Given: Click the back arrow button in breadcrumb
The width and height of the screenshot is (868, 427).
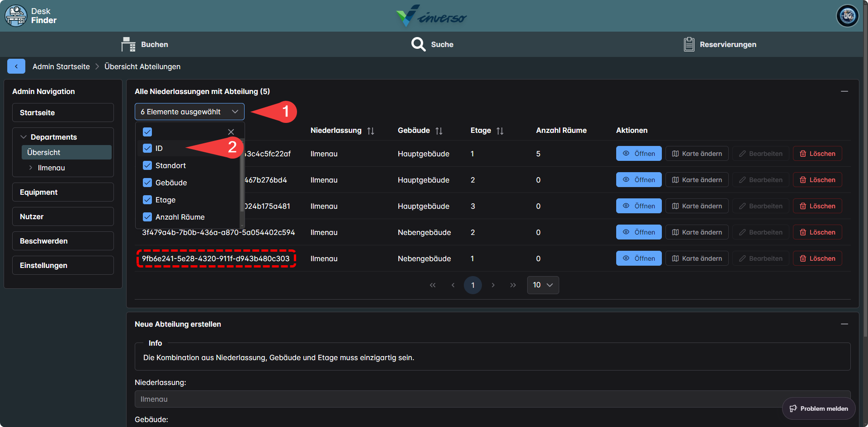Looking at the screenshot, I should (x=16, y=66).
